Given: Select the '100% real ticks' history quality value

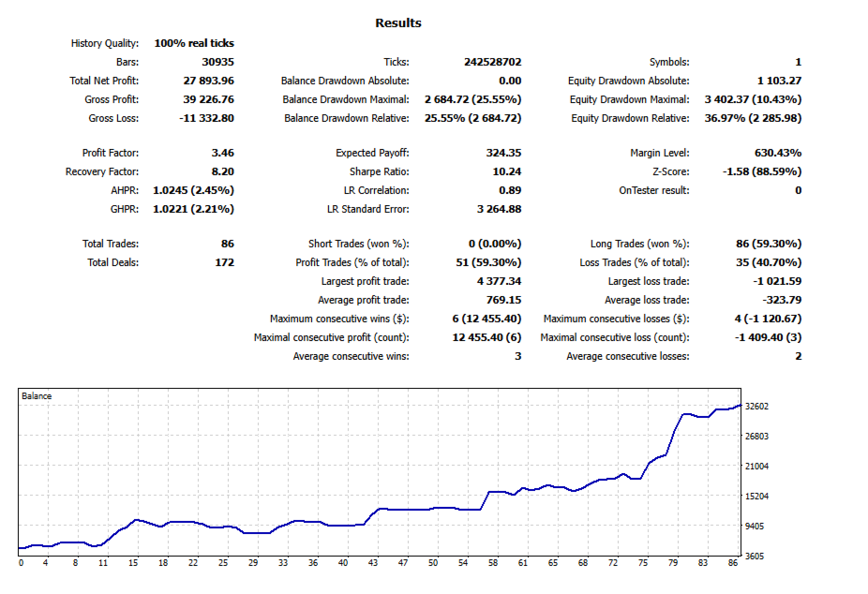Looking at the screenshot, I should [194, 43].
